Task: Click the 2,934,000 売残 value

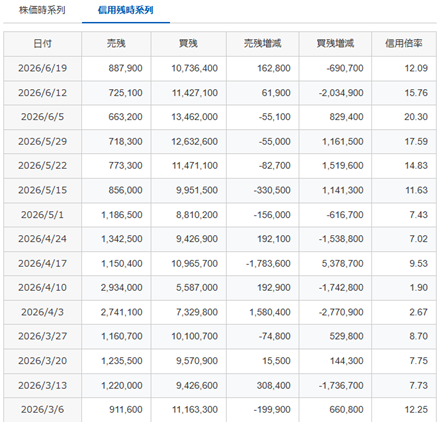Action: (122, 288)
